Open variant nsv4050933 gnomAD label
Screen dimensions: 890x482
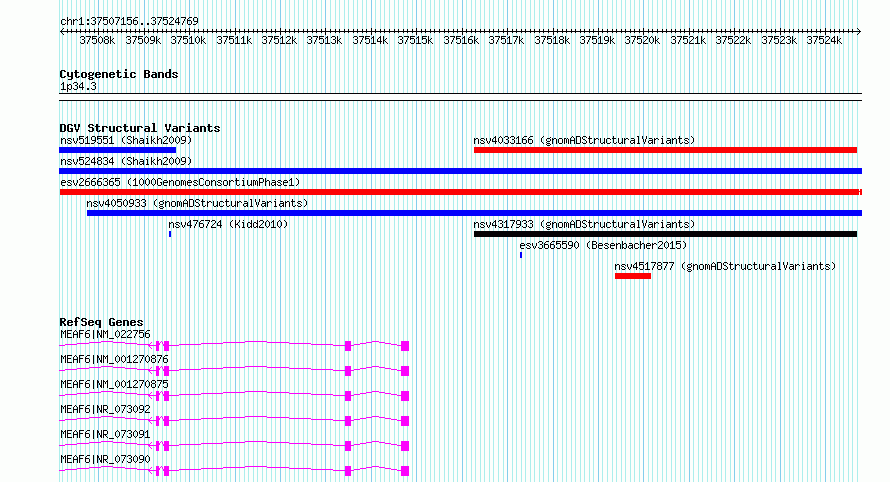(197, 203)
